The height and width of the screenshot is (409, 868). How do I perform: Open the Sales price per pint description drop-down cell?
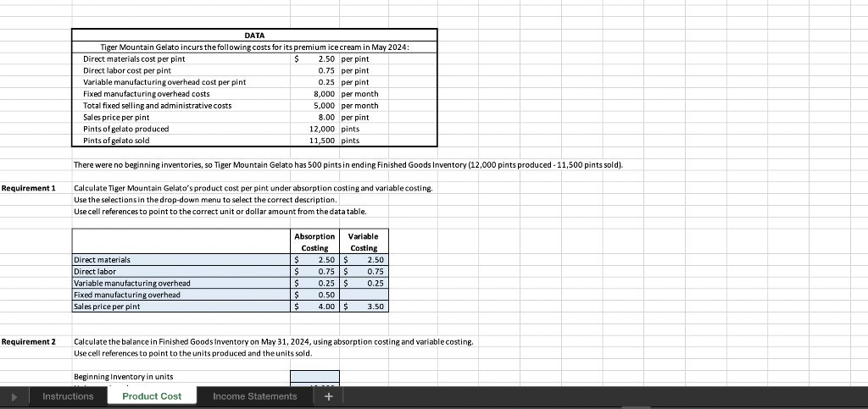(x=181, y=307)
